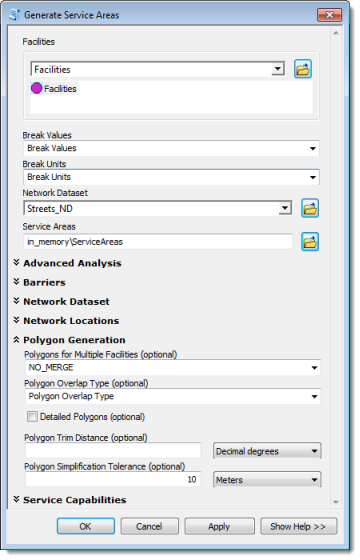Click the scrollbar up arrow
The image size is (360, 560).
(x=336, y=33)
